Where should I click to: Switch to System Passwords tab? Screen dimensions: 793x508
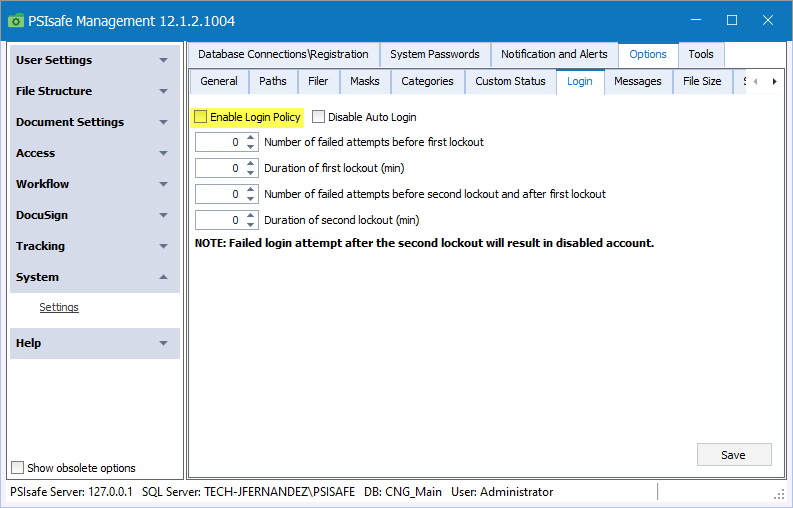(x=435, y=54)
